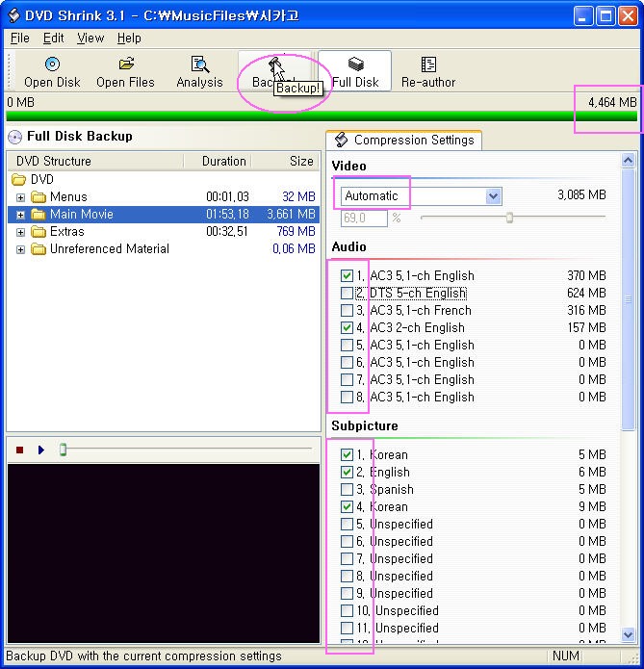Click the black video preview pane

pos(164,553)
